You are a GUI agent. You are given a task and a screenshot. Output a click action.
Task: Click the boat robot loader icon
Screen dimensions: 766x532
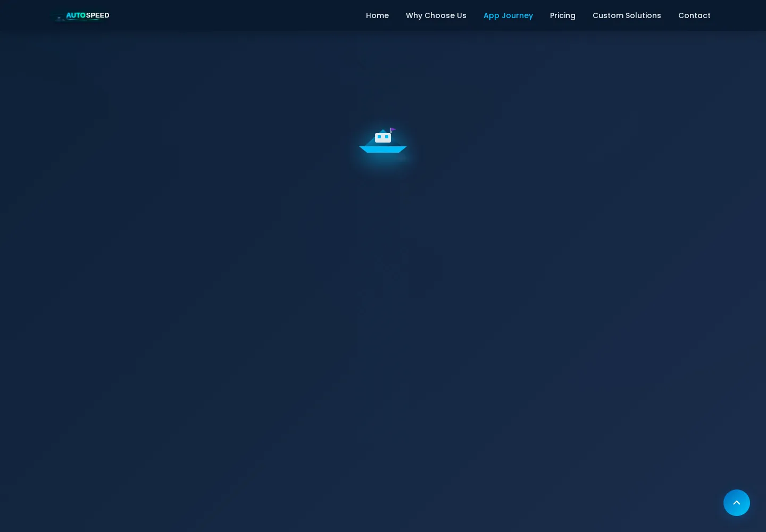(x=383, y=140)
